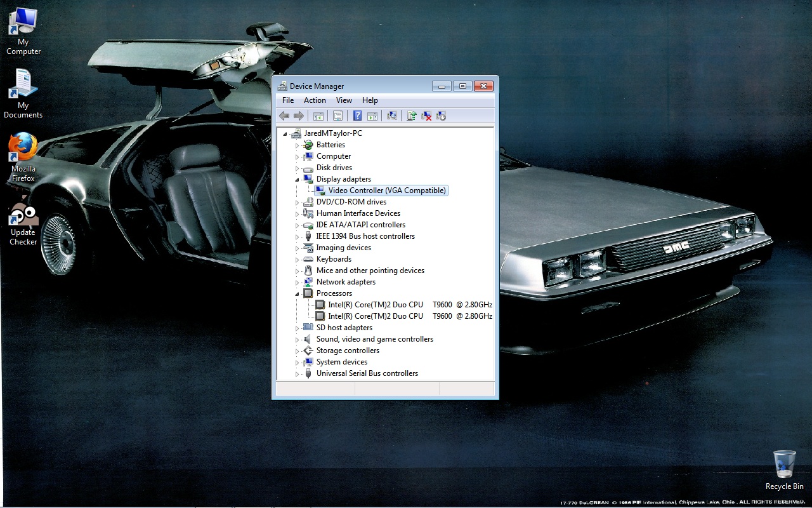This screenshot has height=508, width=812.
Task: Select the Computer category icon in tree
Action: (308, 156)
